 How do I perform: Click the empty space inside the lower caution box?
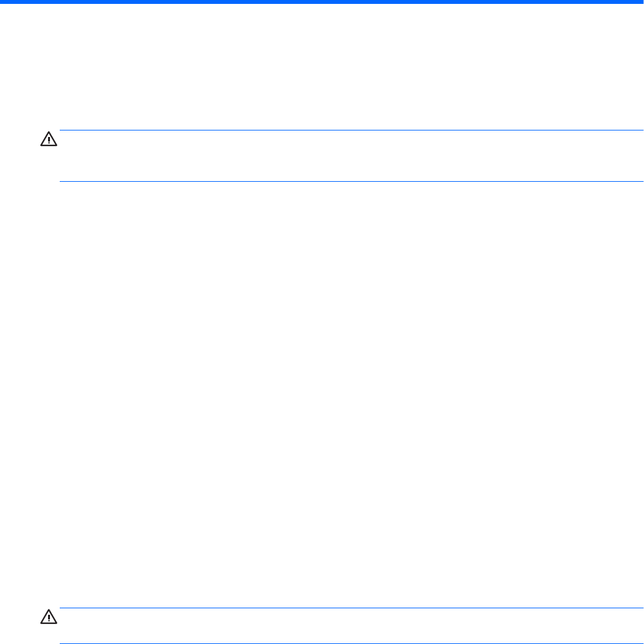[347, 626]
